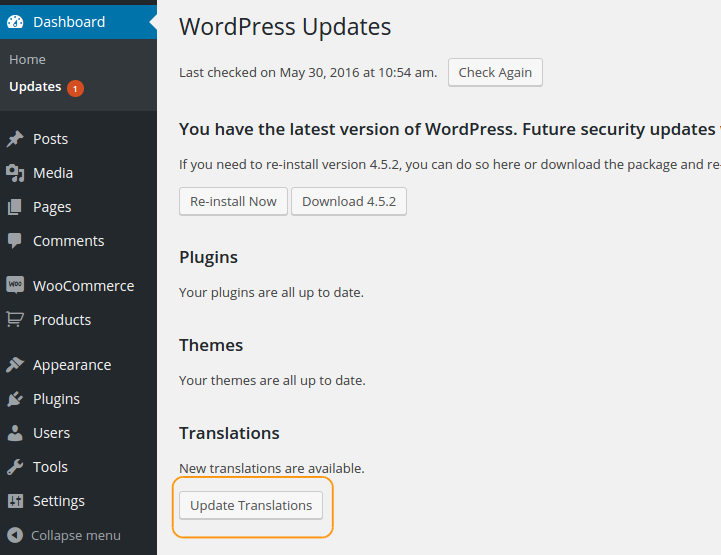Click the re-install version 4.5.2 paragraph
The image size is (721, 555).
(x=450, y=165)
